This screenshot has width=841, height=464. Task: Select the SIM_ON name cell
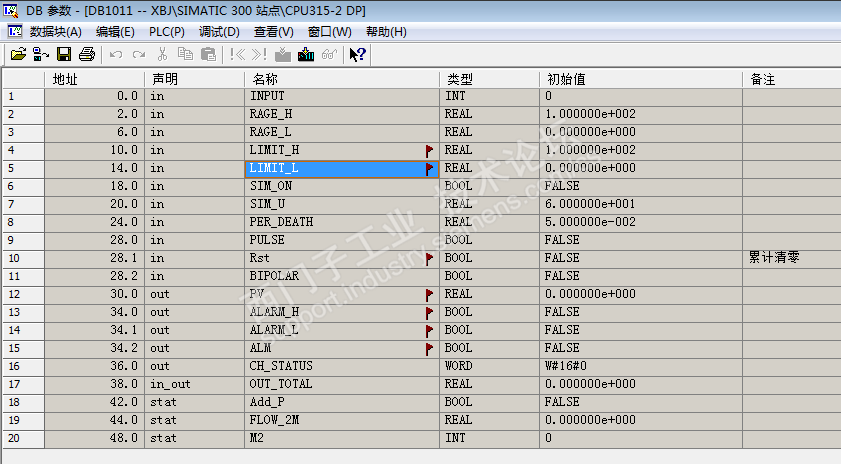point(342,187)
